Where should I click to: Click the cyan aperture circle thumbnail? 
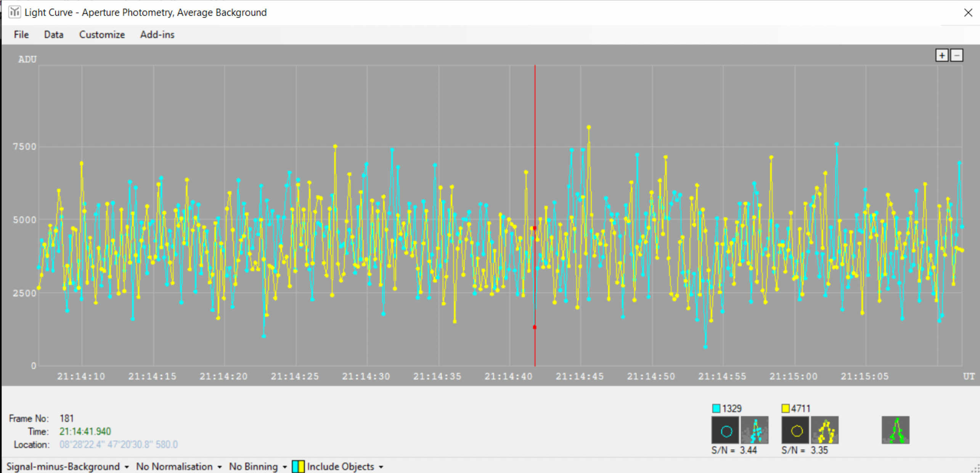(x=726, y=430)
